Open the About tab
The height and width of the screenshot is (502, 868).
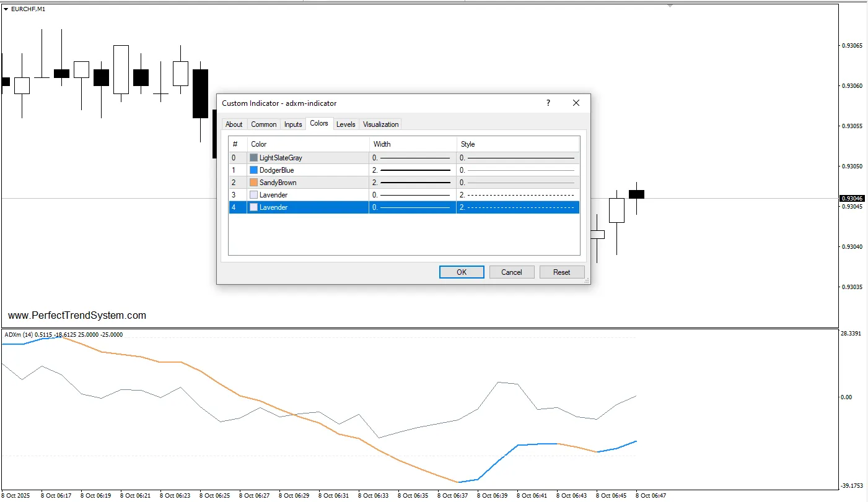234,124
